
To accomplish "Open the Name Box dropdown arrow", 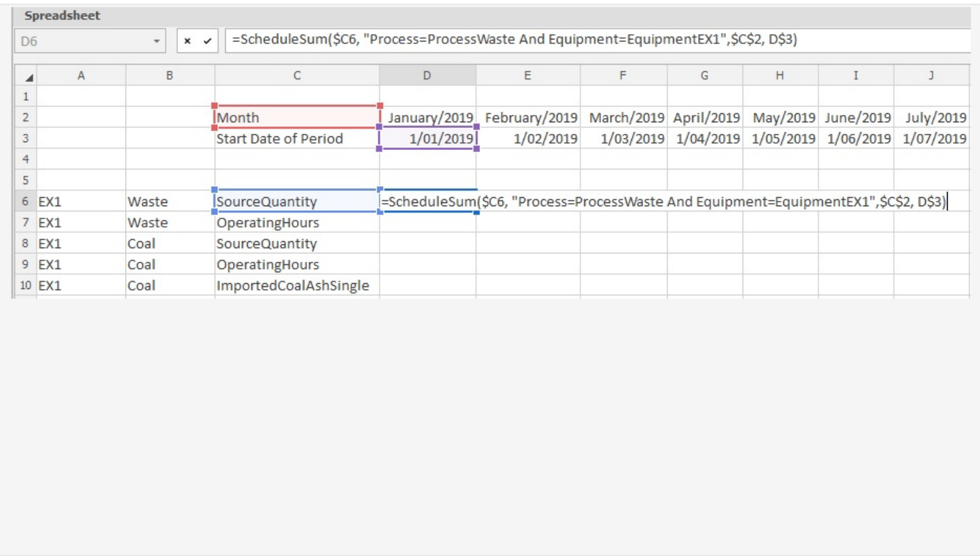I will 157,40.
